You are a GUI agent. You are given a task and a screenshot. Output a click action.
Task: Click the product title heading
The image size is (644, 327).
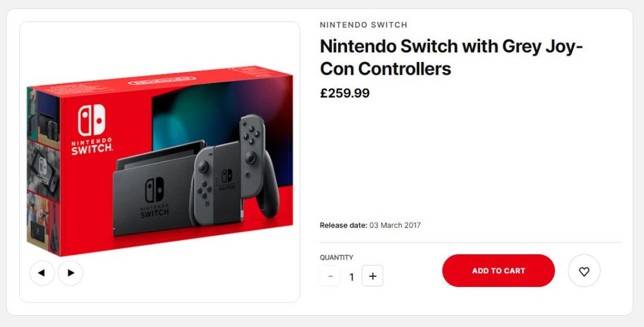click(x=451, y=57)
